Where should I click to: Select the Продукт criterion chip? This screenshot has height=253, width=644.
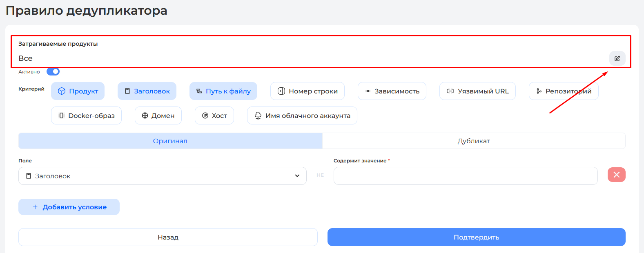pyautogui.click(x=78, y=91)
